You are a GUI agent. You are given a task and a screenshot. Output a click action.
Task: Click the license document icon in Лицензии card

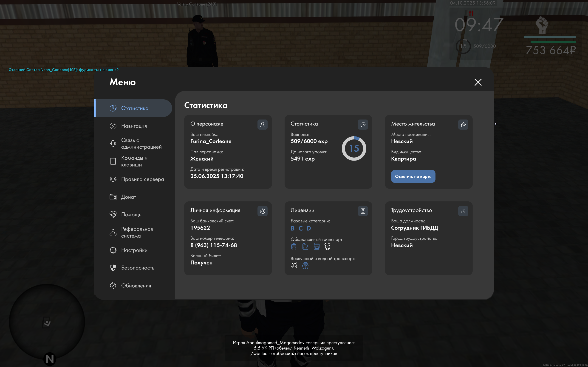(x=363, y=211)
